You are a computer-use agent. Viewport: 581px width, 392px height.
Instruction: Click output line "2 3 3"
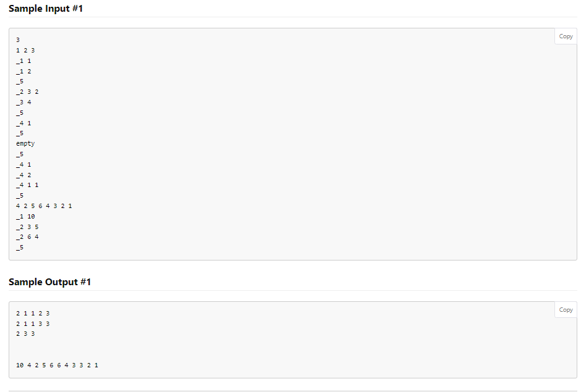[x=25, y=333]
